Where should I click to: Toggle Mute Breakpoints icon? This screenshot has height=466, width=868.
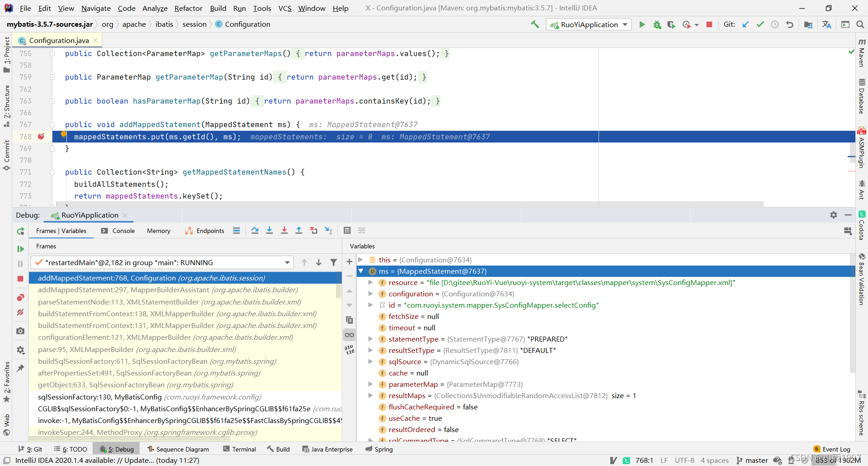20,312
